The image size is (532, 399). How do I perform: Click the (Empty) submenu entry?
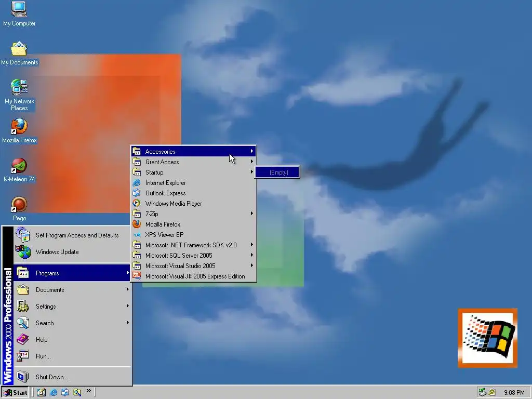277,172
